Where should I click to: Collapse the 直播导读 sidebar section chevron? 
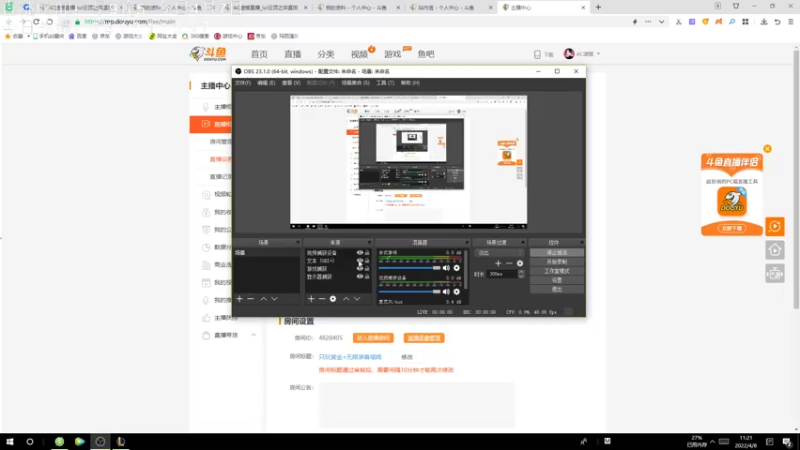pyautogui.click(x=254, y=335)
